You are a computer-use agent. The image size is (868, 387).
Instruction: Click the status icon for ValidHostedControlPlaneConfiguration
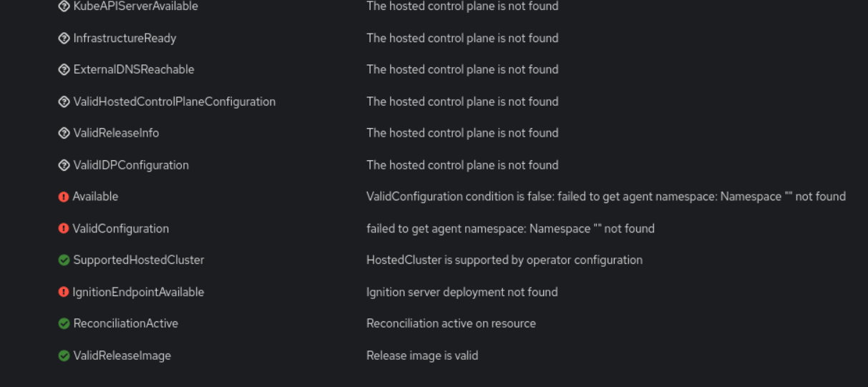coord(64,102)
